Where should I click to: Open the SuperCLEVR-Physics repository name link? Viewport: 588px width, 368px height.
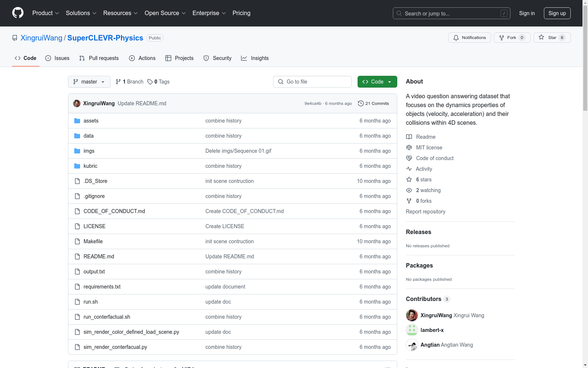click(x=105, y=38)
